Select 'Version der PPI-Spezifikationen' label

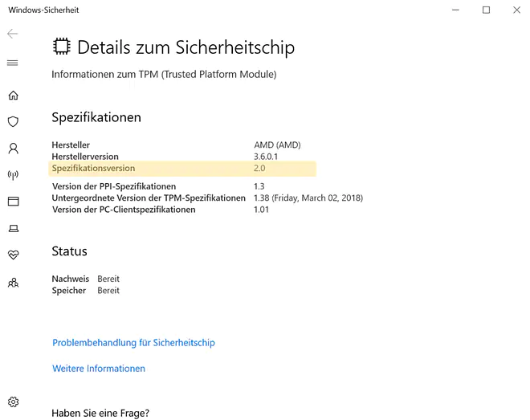pos(114,186)
